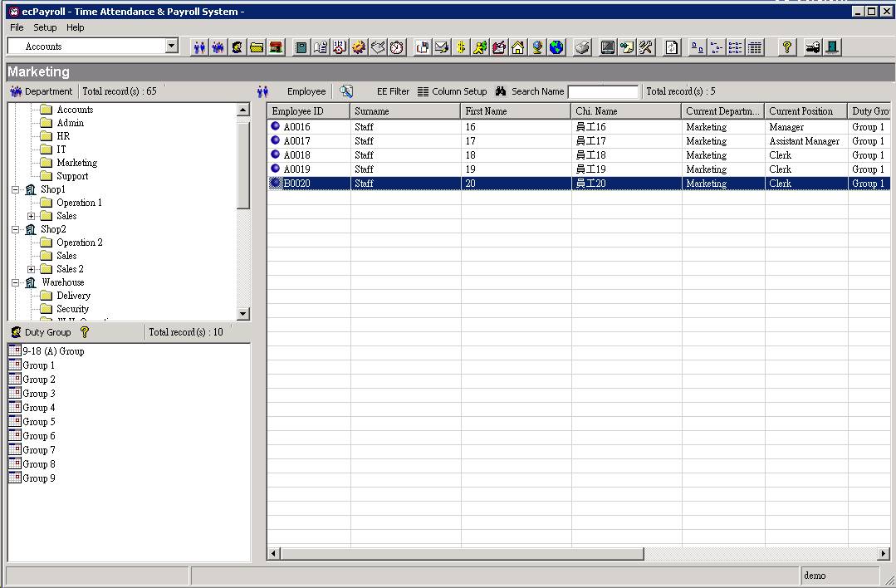Collapse the Shop2 tree node
The height and width of the screenshot is (588, 896).
point(16,229)
